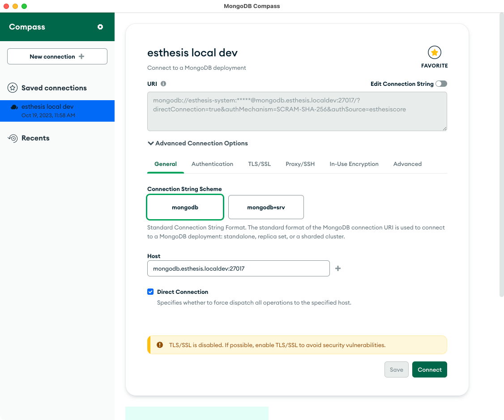
Task: Open the Authentication tab
Action: 212,164
